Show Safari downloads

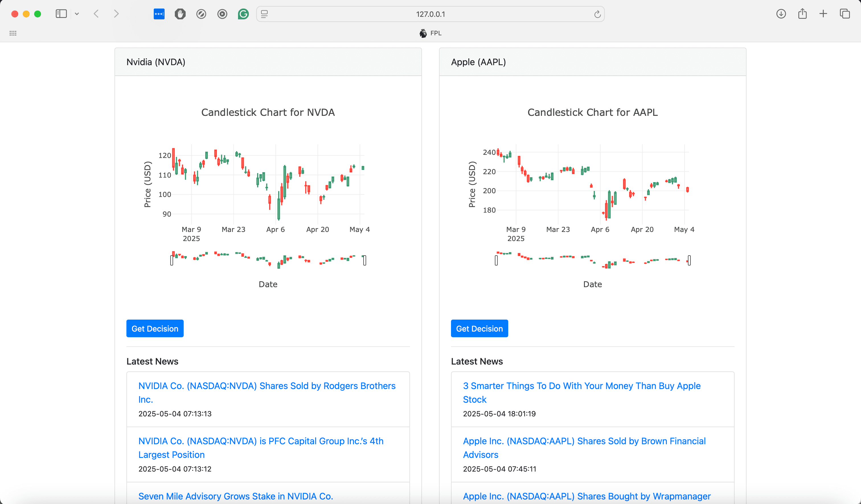781,14
